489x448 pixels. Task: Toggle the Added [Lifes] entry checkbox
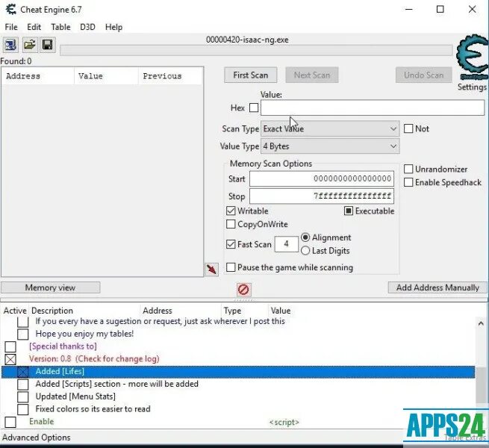pos(22,372)
